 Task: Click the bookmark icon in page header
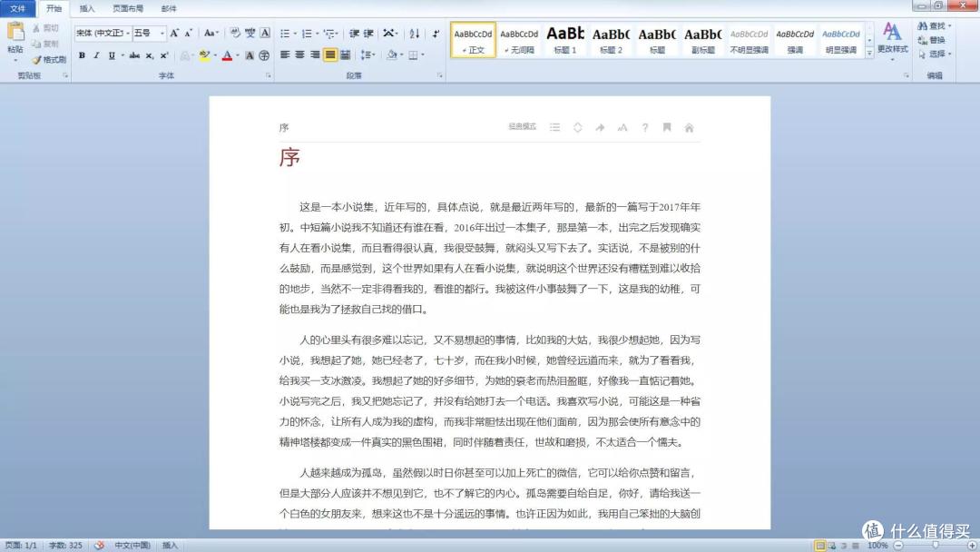[667, 127]
